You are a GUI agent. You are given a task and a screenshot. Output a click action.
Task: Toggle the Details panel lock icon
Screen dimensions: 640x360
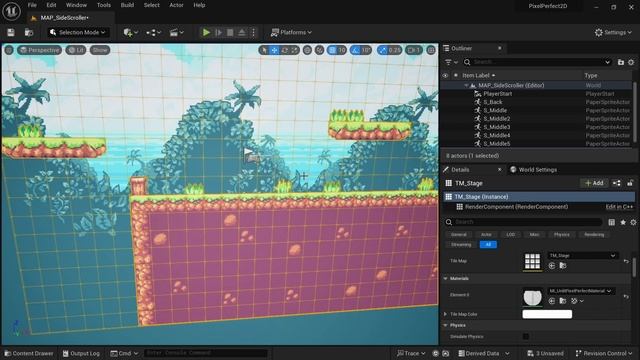pos(630,183)
